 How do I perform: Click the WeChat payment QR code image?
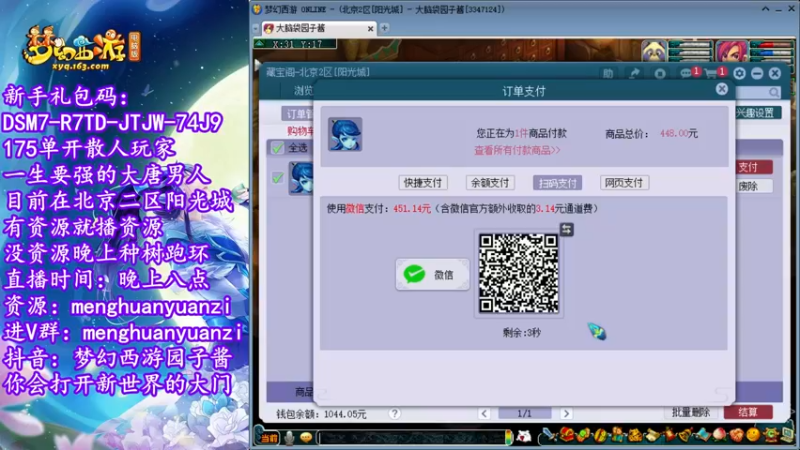pyautogui.click(x=518, y=273)
